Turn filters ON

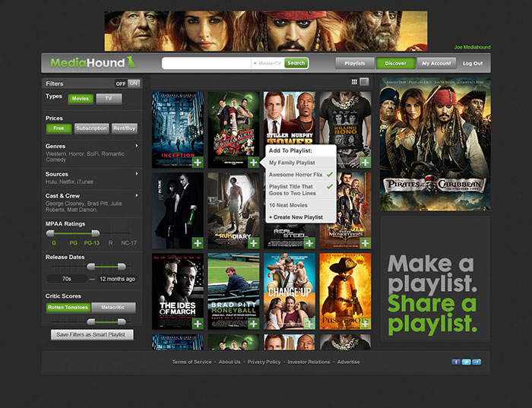coord(134,84)
